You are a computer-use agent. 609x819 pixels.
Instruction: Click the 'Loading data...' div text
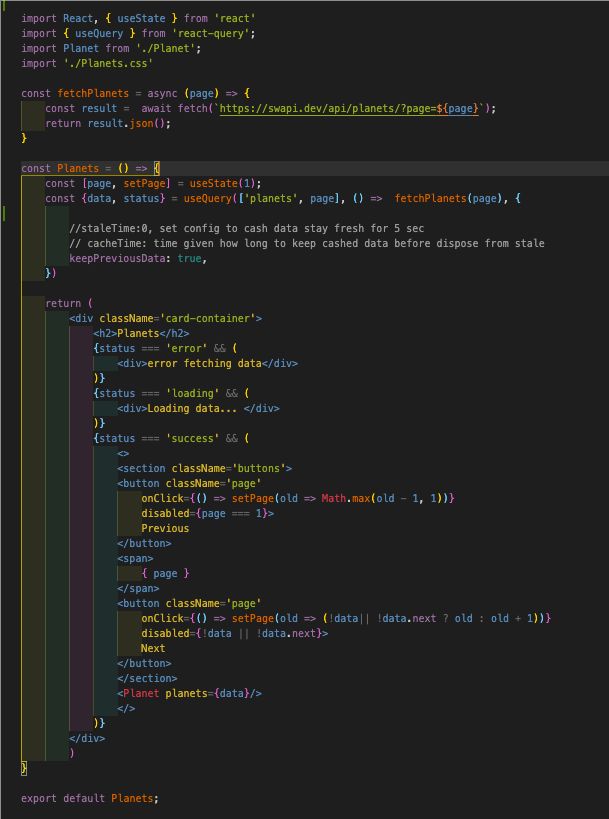[x=192, y=408]
